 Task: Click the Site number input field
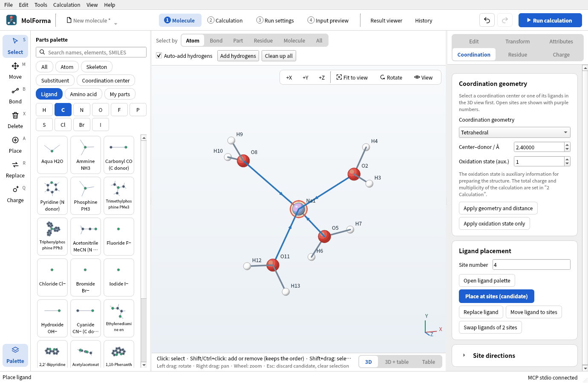coord(531,265)
